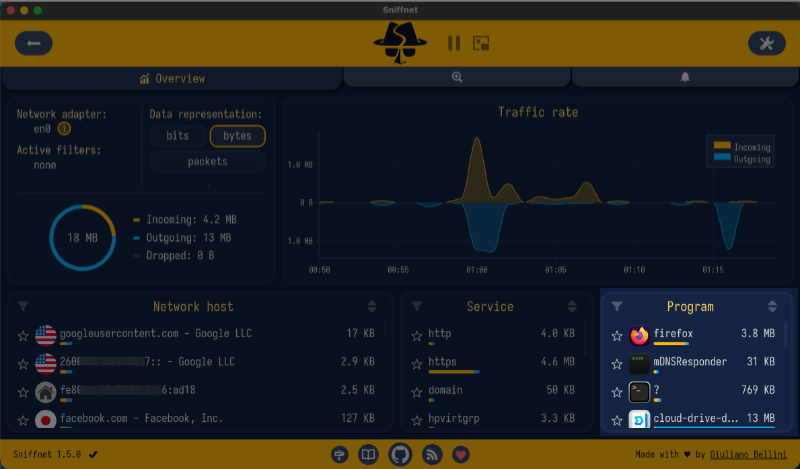
Task: Click home icon beside fe80 address
Action: pos(45,392)
